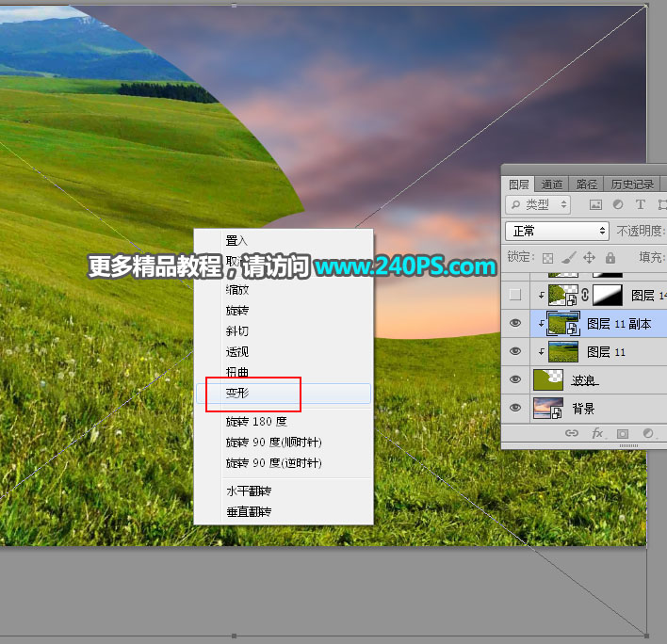Create new adjustment layer icon

(648, 433)
